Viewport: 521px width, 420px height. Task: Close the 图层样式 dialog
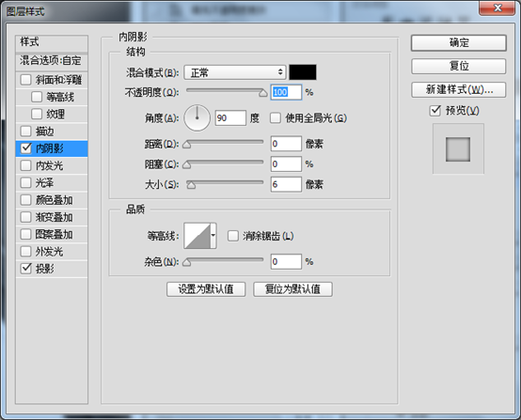(497, 8)
